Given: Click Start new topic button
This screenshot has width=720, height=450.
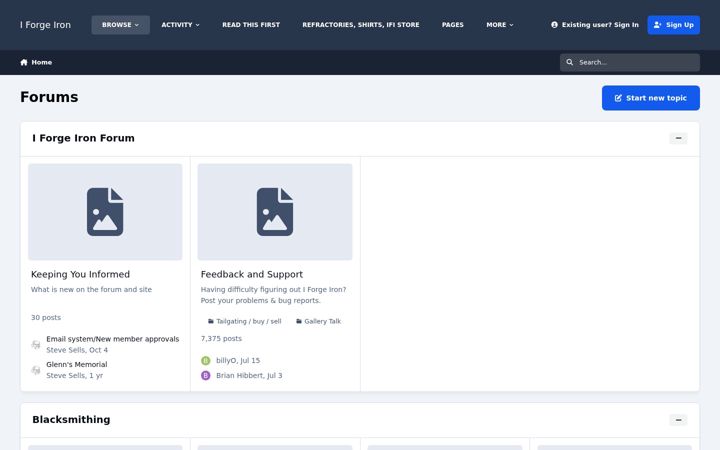Looking at the screenshot, I should [x=651, y=98].
